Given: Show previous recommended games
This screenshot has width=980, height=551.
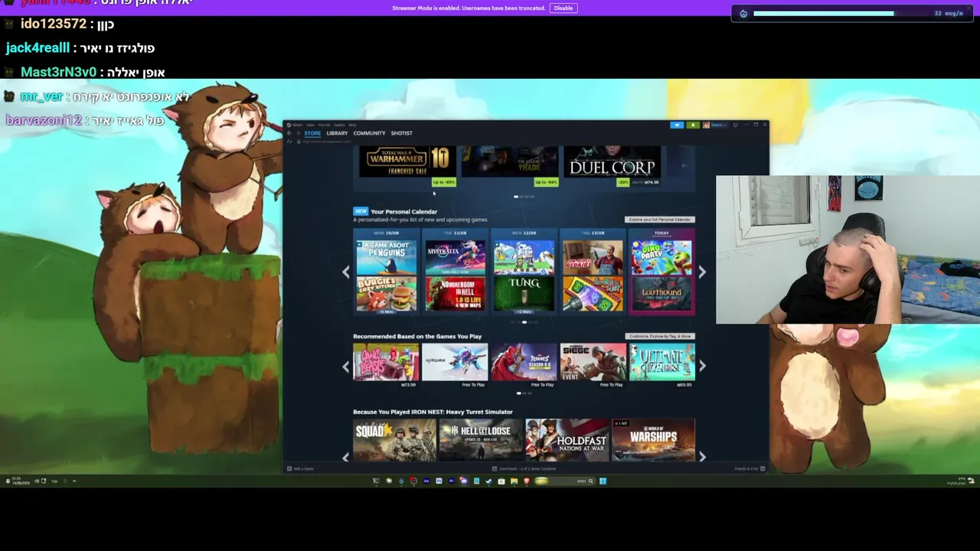Looking at the screenshot, I should pos(345,367).
